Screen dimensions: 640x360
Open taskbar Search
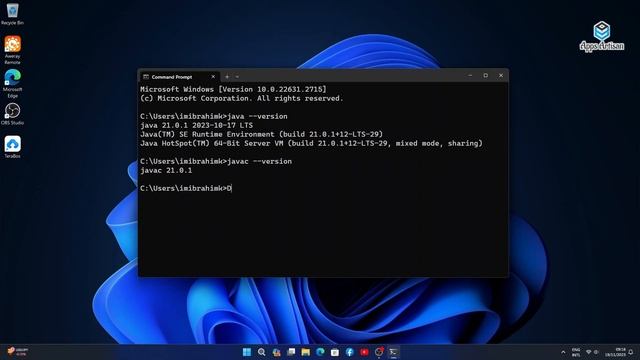coord(262,352)
